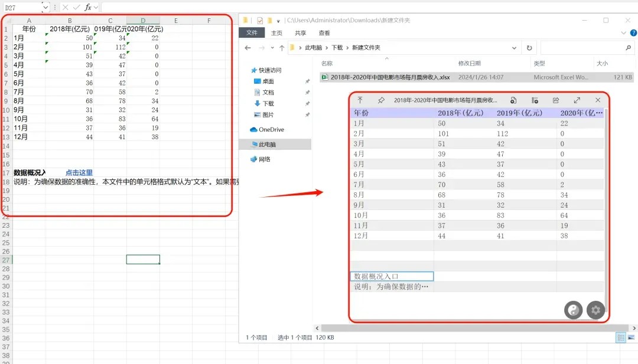Screen dimensions: 638x364
Task: Click 此电脑 in the address bar breadcrumb
Action: tap(313, 48)
